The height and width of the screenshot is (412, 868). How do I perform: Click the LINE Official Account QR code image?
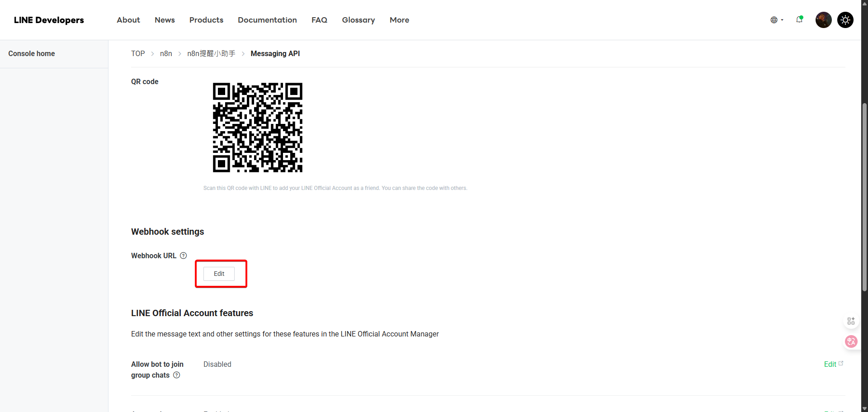258,127
